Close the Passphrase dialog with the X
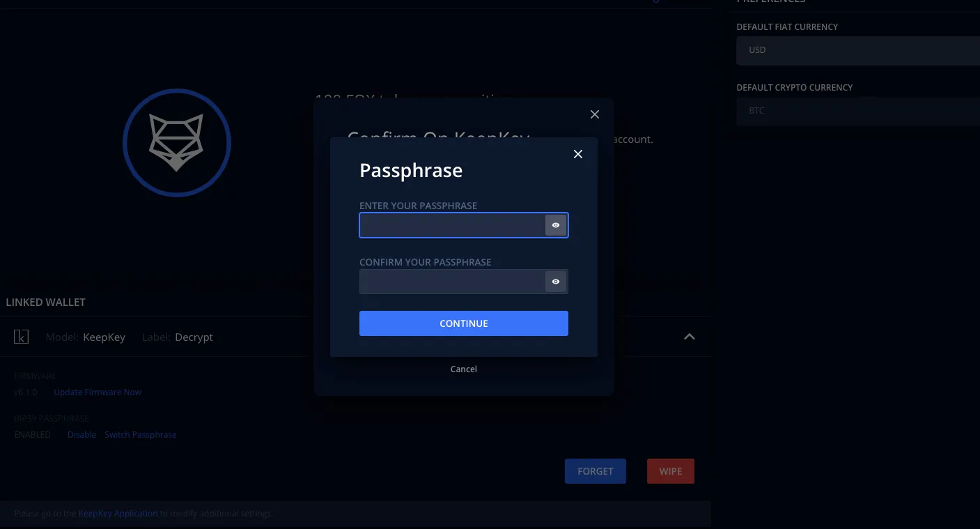This screenshot has height=529, width=980. point(577,153)
